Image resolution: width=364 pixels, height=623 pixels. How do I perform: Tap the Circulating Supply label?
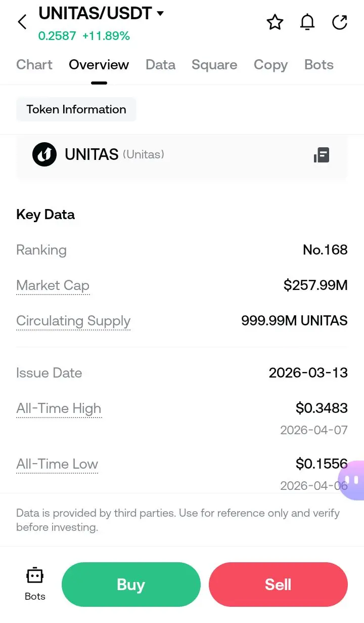[x=73, y=321]
